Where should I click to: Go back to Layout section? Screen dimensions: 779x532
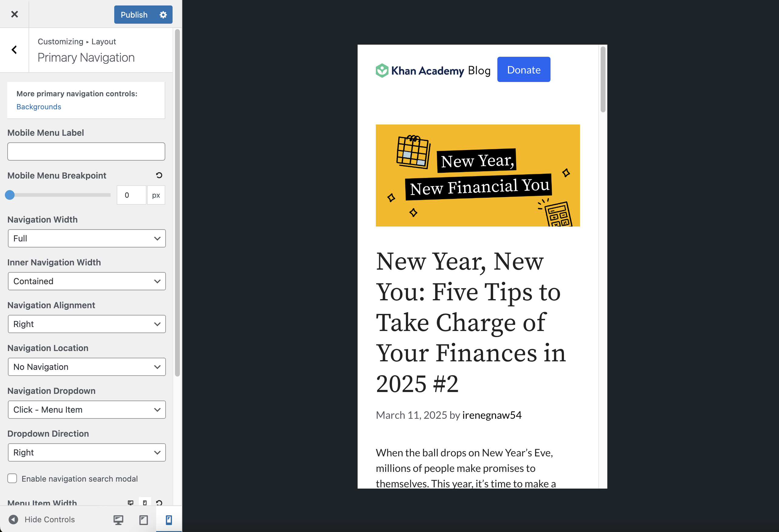[14, 50]
